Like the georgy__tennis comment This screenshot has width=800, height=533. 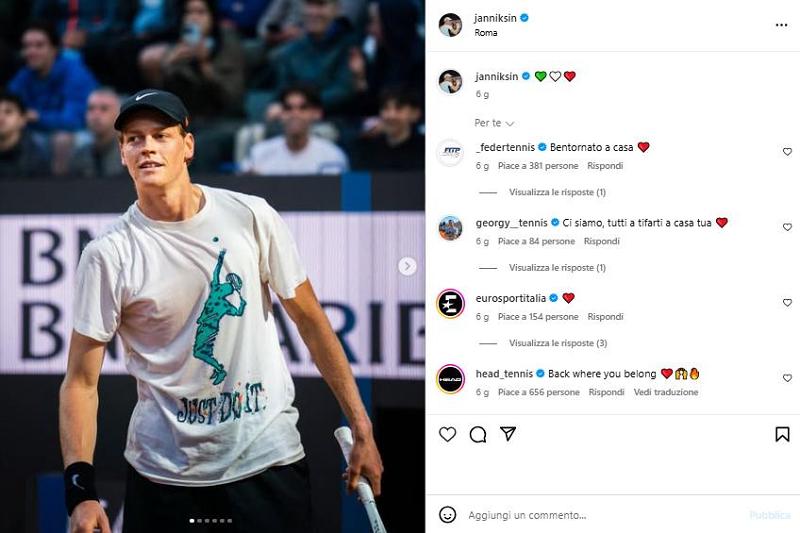click(787, 228)
